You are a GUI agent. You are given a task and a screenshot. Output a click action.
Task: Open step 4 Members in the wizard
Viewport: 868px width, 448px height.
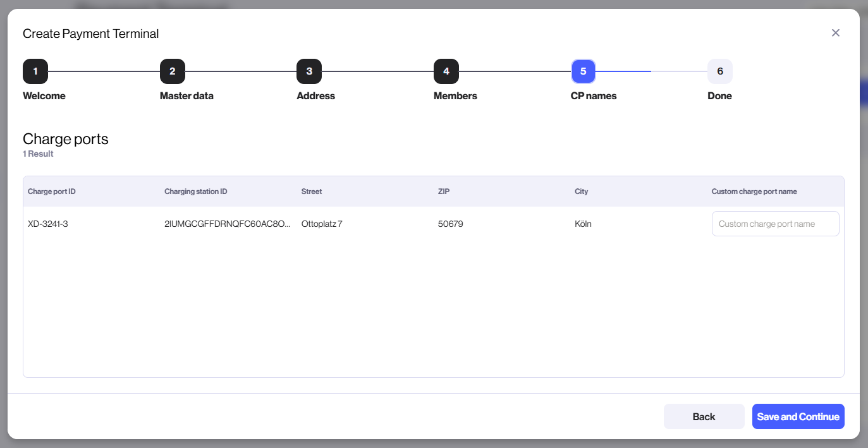pyautogui.click(x=446, y=71)
